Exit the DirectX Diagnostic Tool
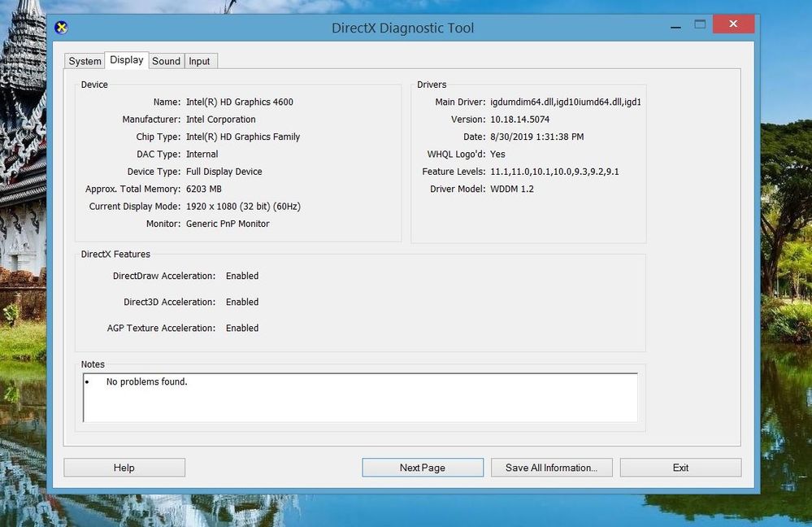Image resolution: width=812 pixels, height=527 pixels. (x=680, y=468)
